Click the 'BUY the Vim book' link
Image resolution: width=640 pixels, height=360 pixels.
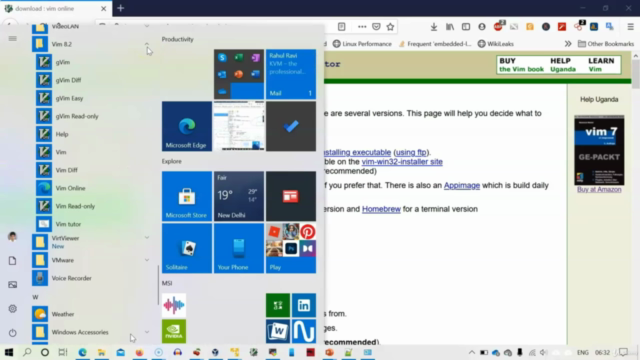pyautogui.click(x=521, y=65)
